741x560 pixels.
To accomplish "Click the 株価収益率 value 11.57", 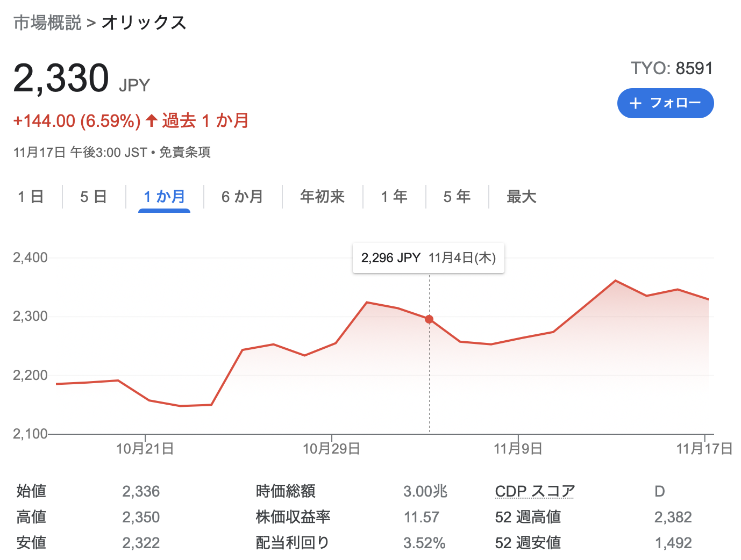I will [x=422, y=517].
